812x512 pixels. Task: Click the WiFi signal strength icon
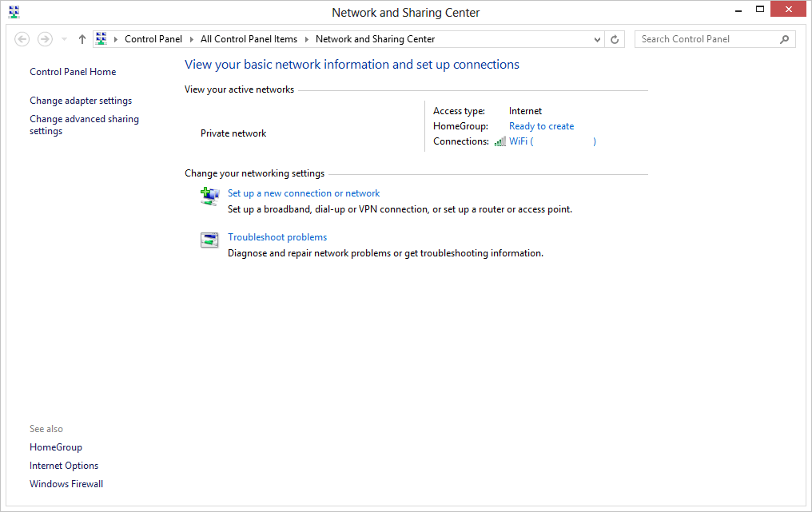pos(500,141)
